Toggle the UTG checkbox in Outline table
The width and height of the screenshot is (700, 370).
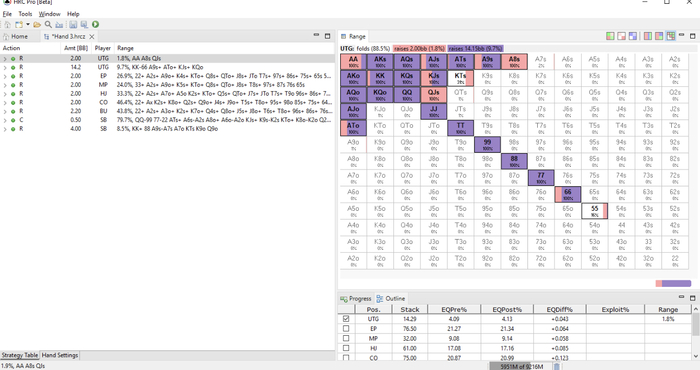tap(346, 319)
